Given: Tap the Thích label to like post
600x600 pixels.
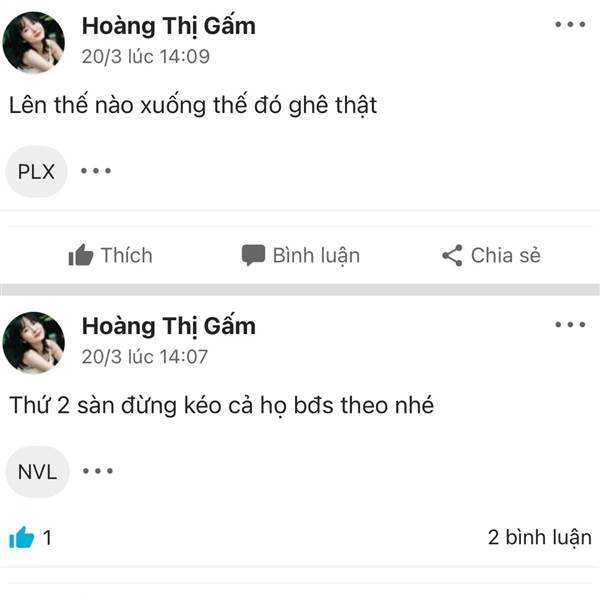Looking at the screenshot, I should [127, 255].
